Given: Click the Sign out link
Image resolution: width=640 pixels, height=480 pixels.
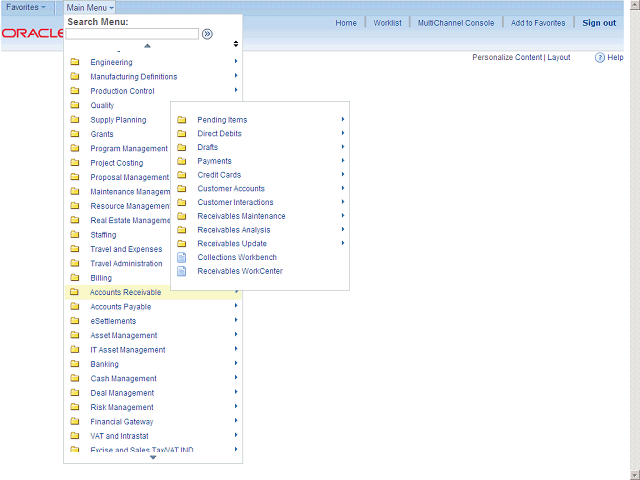Looking at the screenshot, I should (x=599, y=23).
